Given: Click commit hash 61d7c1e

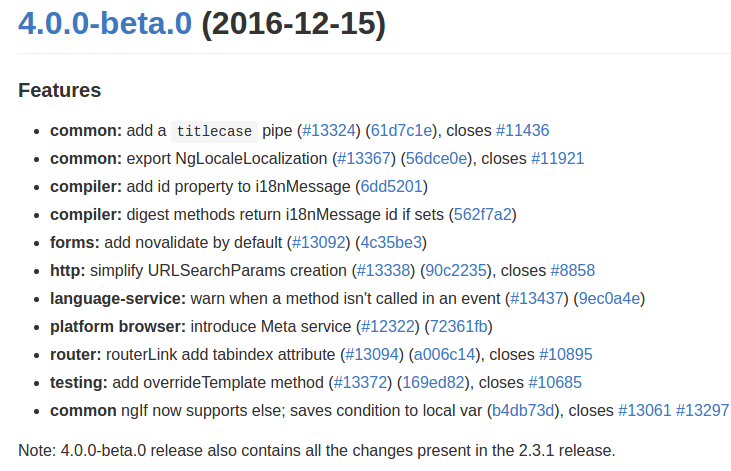Looking at the screenshot, I should [401, 130].
